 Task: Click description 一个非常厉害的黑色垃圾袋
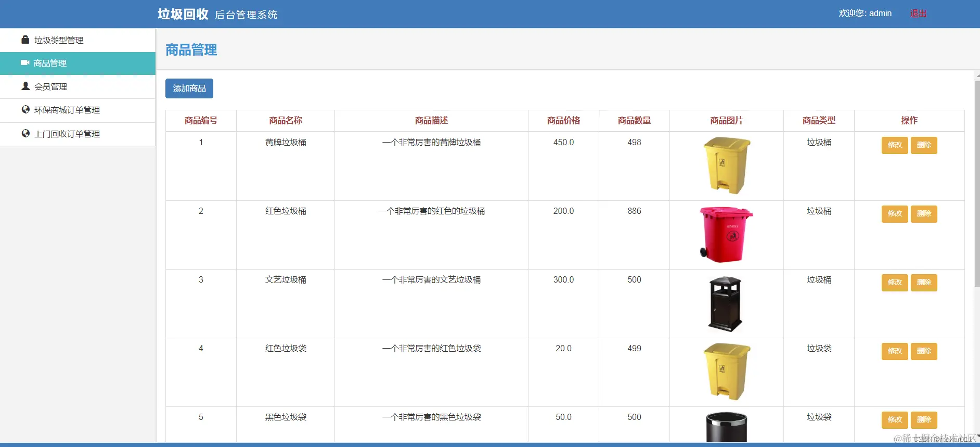tap(431, 417)
